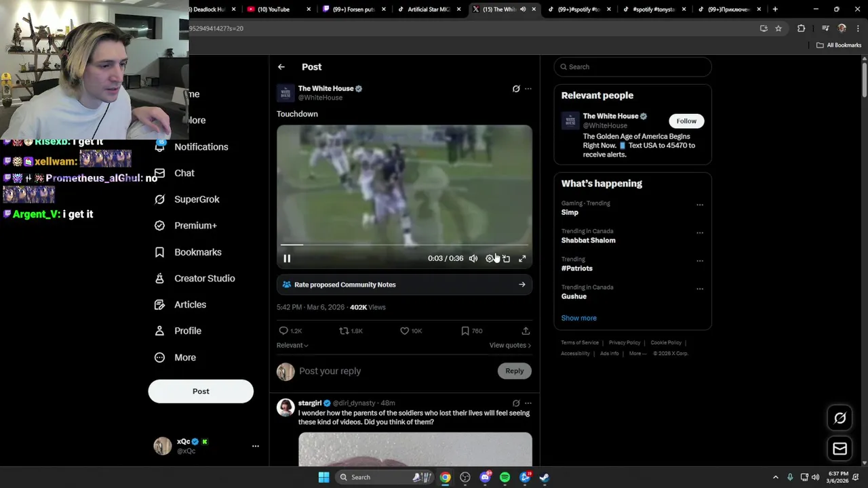Like the White House post

(404, 331)
